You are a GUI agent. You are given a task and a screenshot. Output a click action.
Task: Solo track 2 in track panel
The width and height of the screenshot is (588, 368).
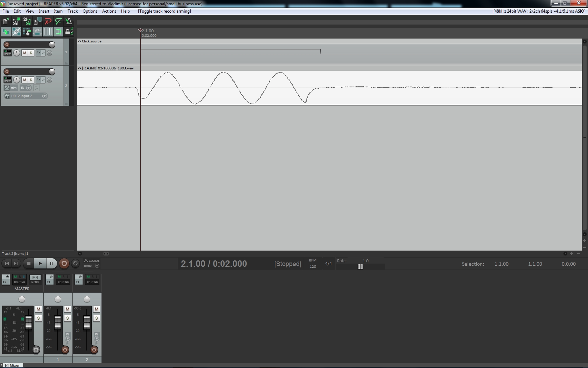coord(31,80)
